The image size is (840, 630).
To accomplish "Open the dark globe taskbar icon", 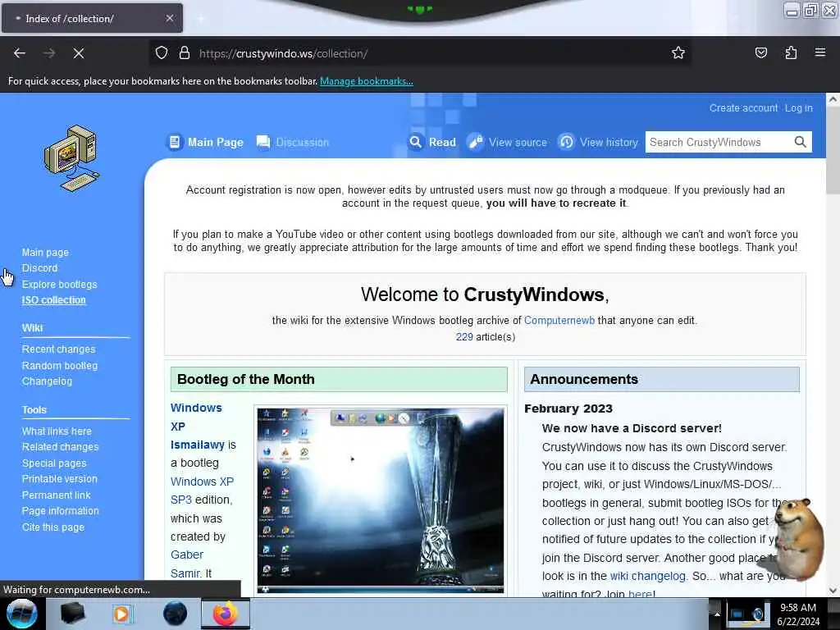I will click(x=176, y=614).
